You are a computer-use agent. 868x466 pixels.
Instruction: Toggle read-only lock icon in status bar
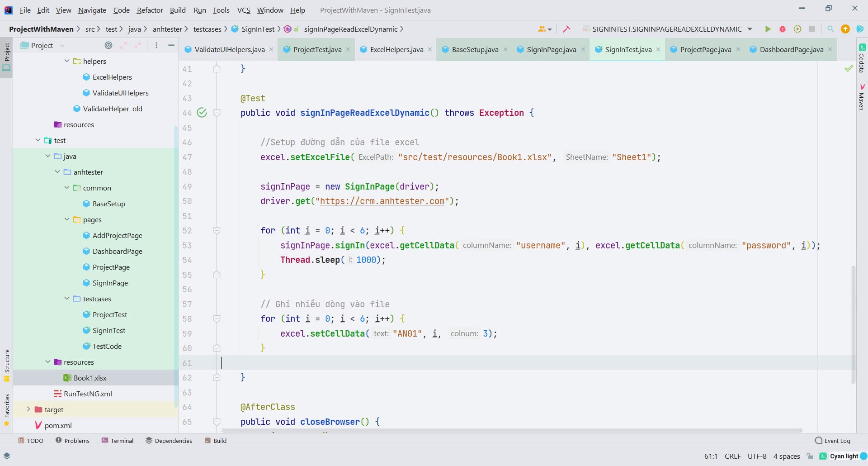[x=810, y=456]
